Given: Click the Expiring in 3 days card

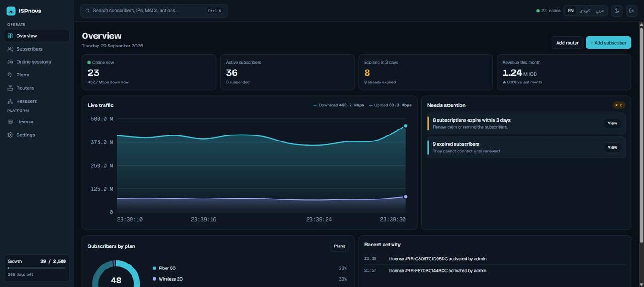Looking at the screenshot, I should tap(425, 72).
